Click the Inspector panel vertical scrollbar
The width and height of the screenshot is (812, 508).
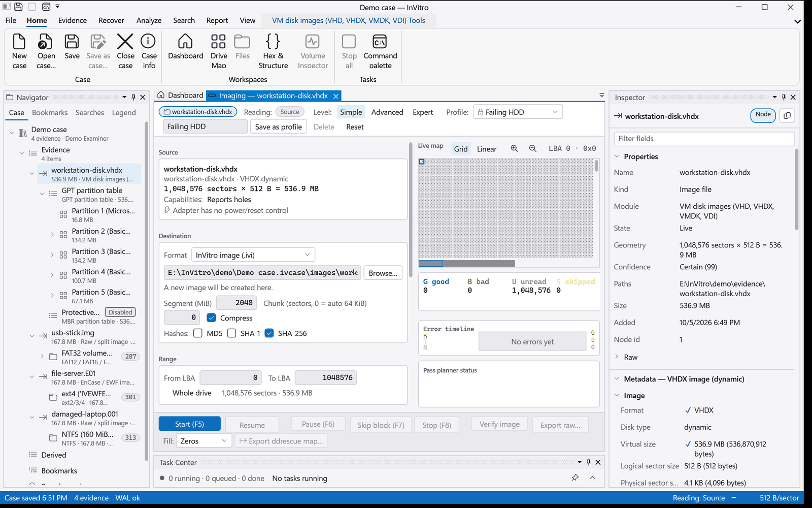pos(796,189)
